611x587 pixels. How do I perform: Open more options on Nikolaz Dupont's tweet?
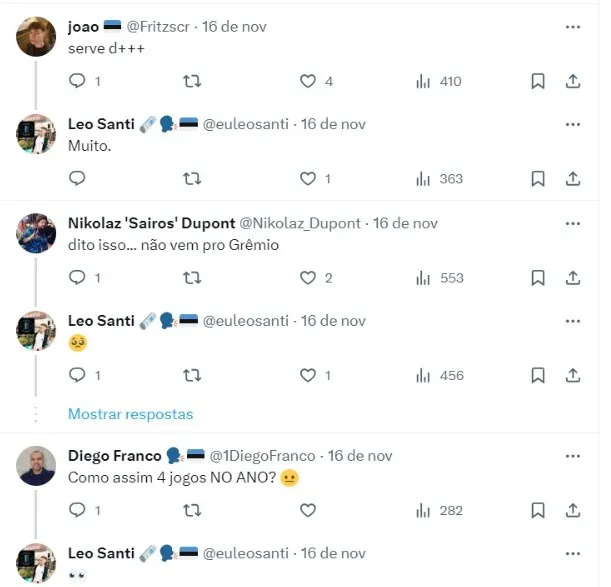(573, 223)
